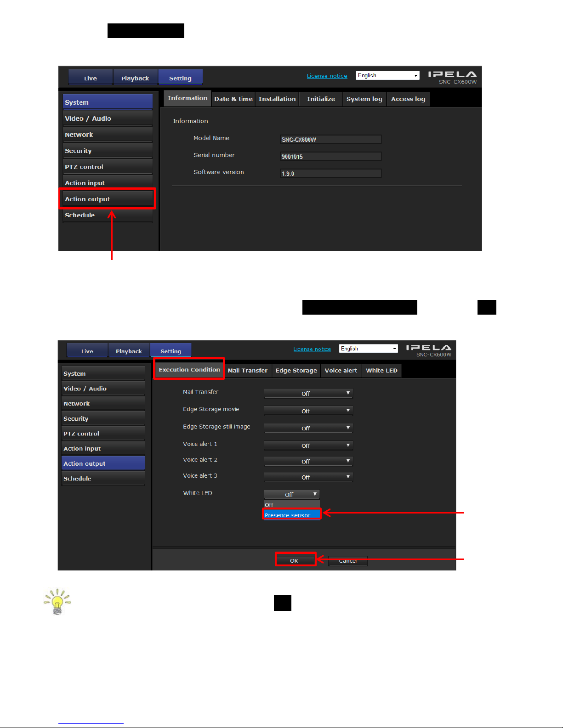The width and height of the screenshot is (563, 728).
Task: Open the Edge Storage movie dropdown
Action: 308,411
